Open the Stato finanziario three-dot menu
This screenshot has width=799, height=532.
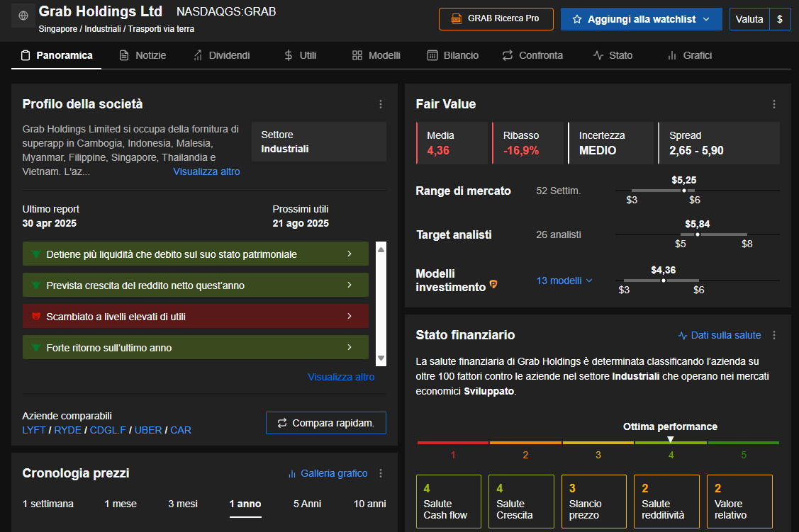[x=774, y=335]
